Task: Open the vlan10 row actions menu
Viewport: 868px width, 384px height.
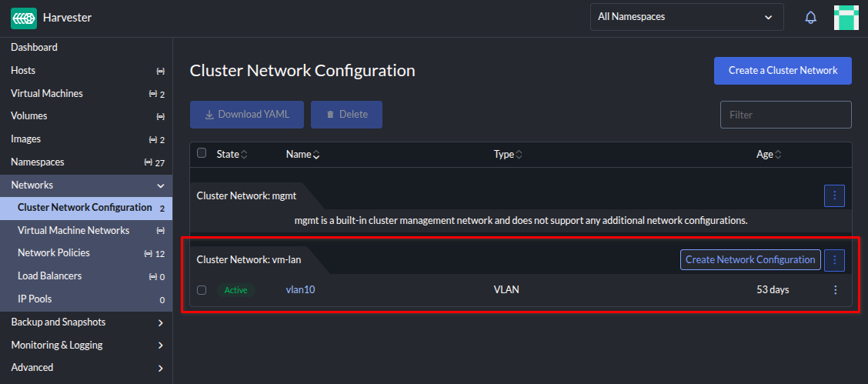Action: 835,290
